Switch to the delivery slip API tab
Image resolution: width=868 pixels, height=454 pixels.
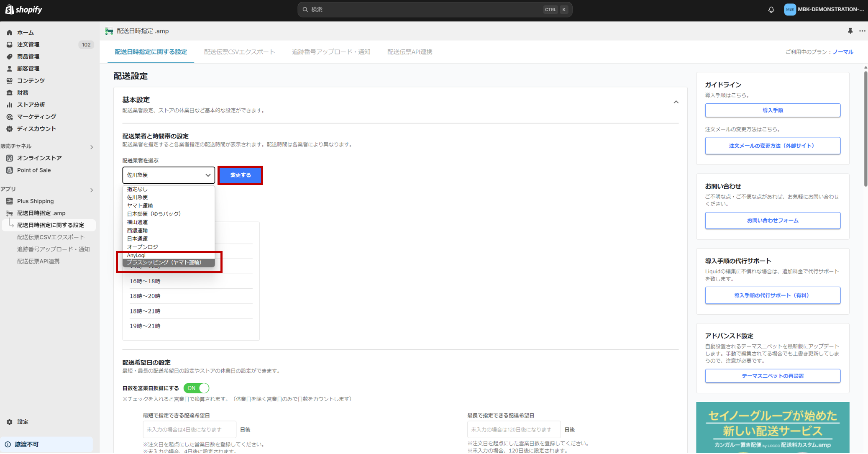(410, 52)
